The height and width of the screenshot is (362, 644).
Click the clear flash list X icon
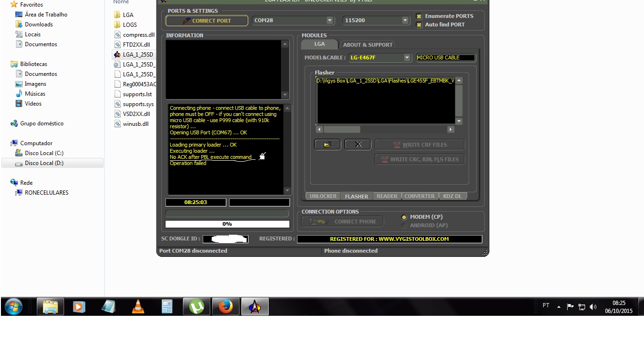pyautogui.click(x=358, y=144)
